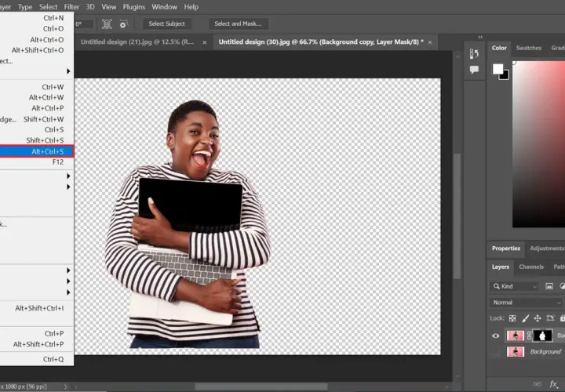Viewport: 565px width, 392px height.
Task: Choose the menu entry with shortcut Alt+Shift+Ctrl+I
Action: click(x=37, y=308)
